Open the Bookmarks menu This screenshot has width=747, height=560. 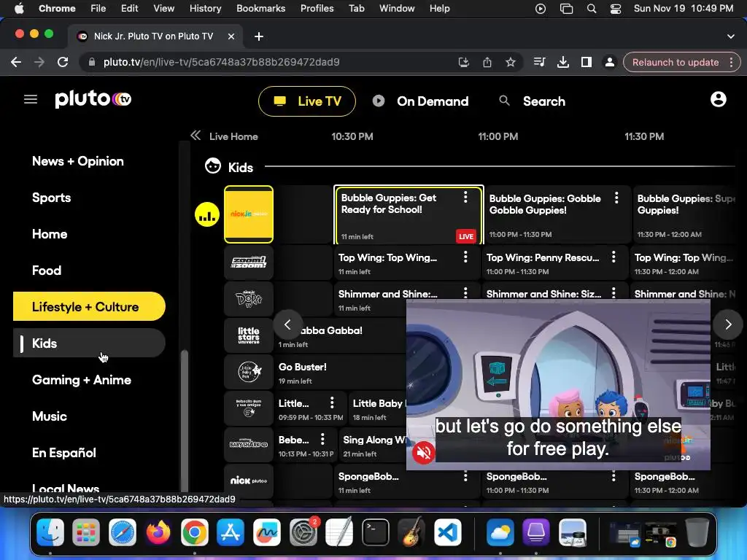pyautogui.click(x=260, y=8)
